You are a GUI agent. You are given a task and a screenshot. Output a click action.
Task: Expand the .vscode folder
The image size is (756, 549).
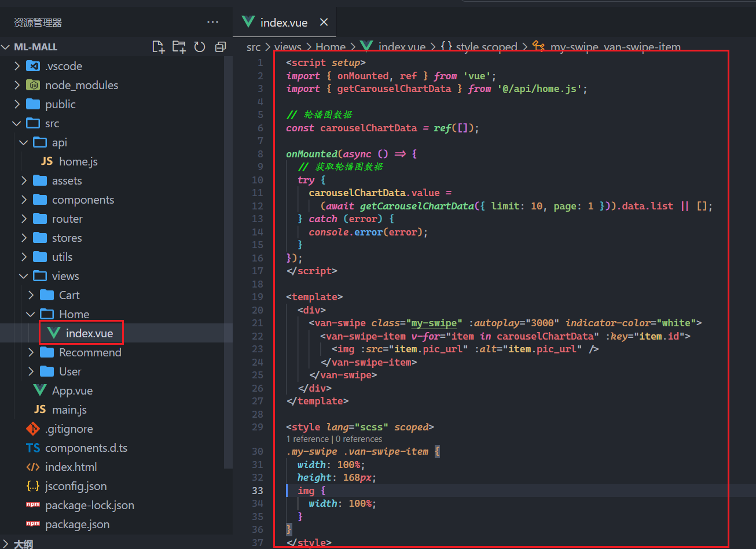click(x=17, y=66)
